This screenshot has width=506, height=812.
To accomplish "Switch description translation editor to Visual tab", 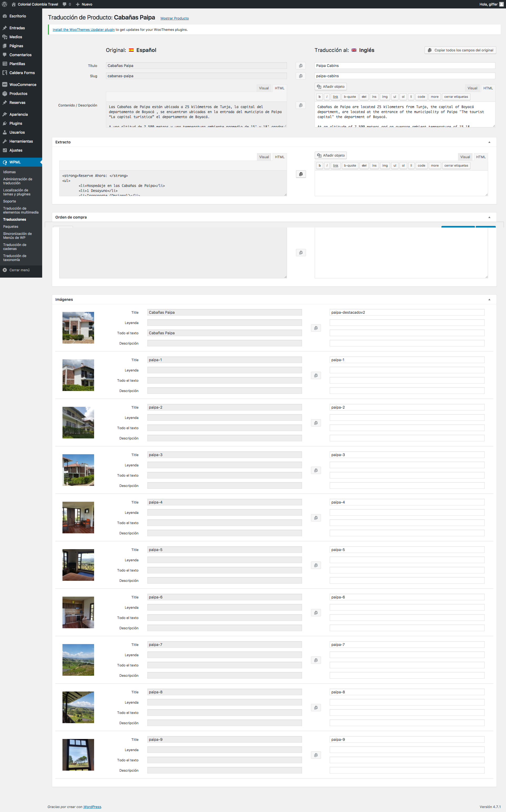I will [x=472, y=88].
